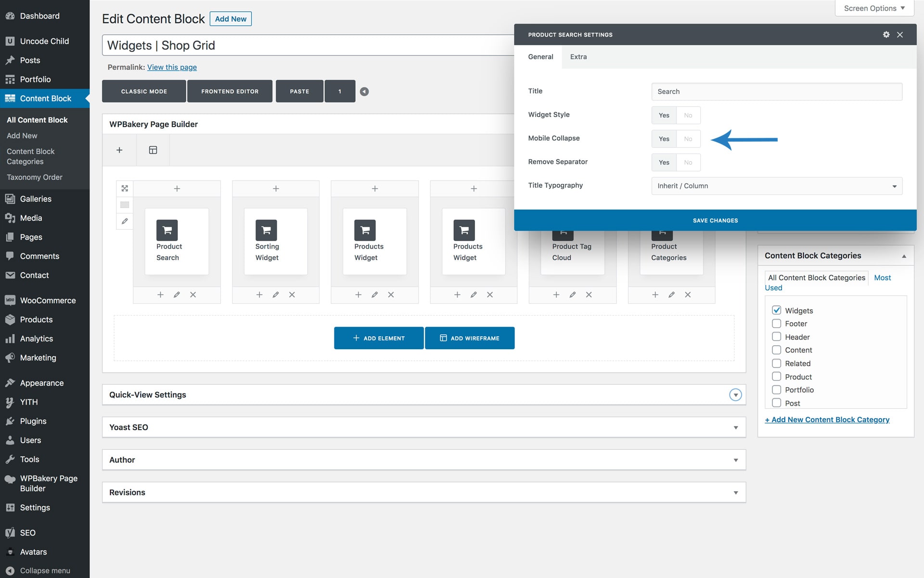Expand the Yoast SEO panel
Screen dimensions: 924x578
(735, 428)
